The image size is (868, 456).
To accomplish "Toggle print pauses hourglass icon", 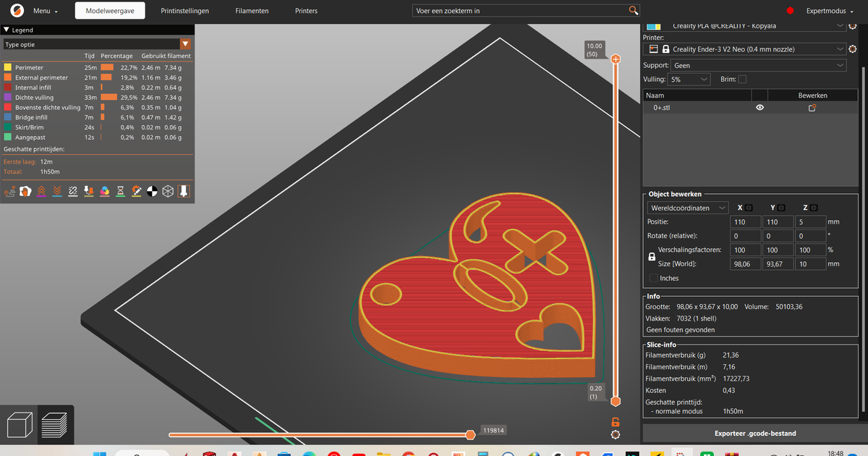I will (x=121, y=191).
